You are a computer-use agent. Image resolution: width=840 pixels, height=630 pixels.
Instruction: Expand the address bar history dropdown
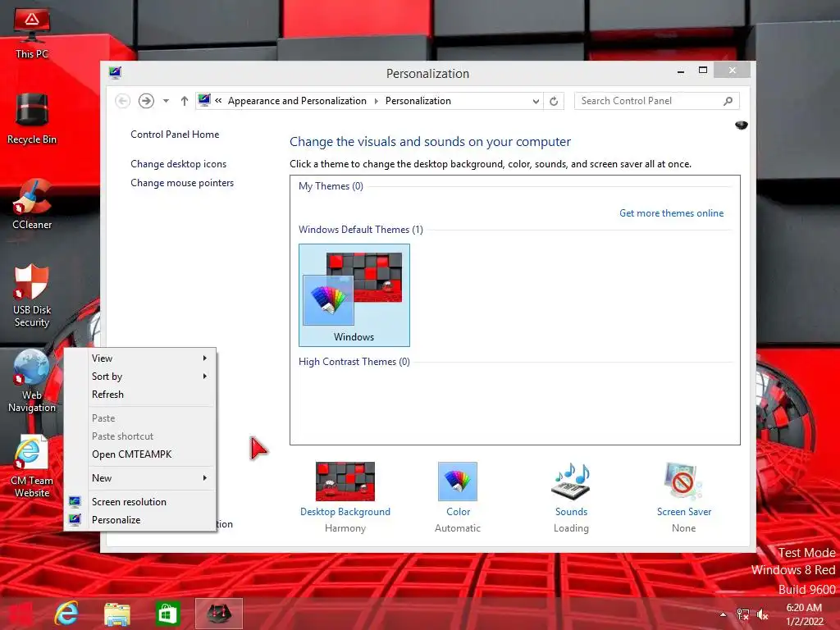pyautogui.click(x=535, y=101)
